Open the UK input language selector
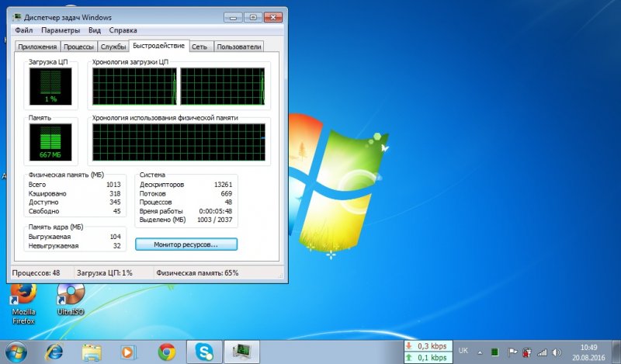 tap(463, 351)
